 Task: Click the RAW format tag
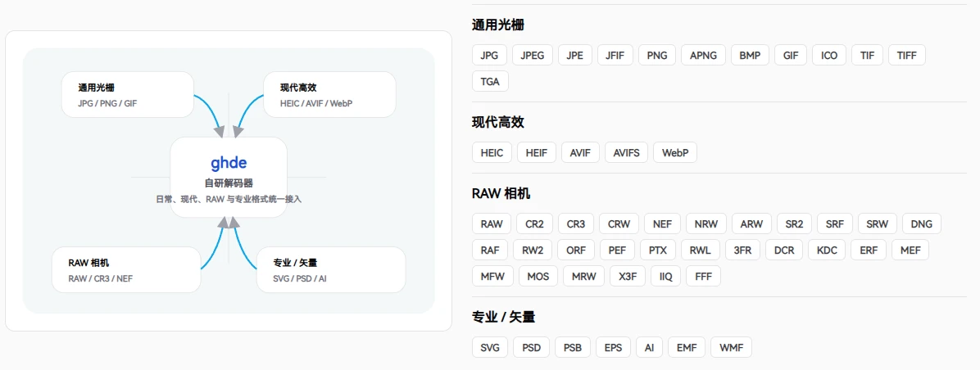[x=492, y=223]
